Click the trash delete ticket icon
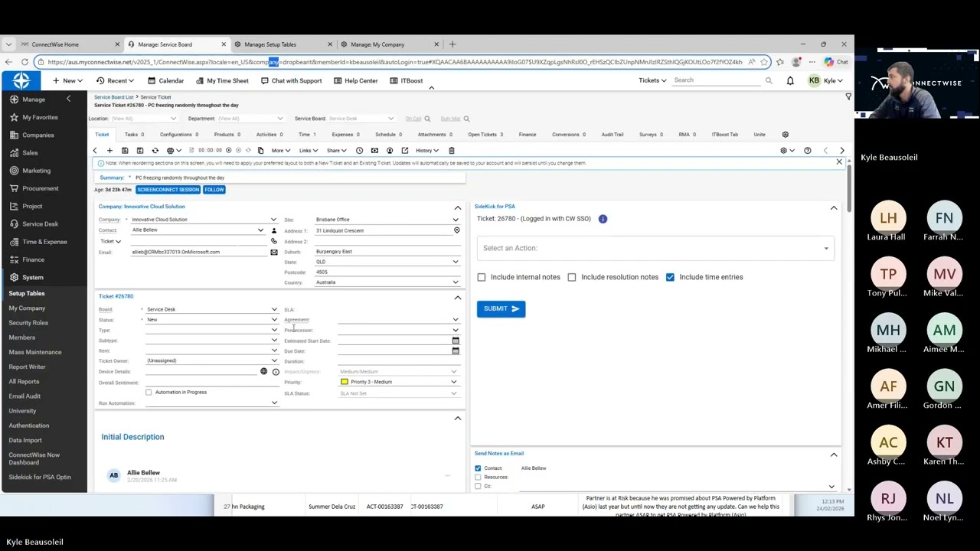980x551 pixels. pos(452,151)
